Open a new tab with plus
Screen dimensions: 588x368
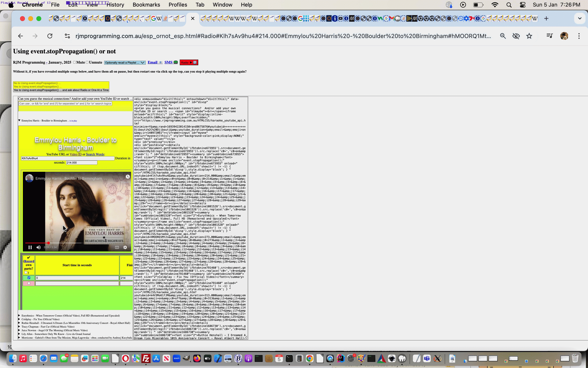546,18
